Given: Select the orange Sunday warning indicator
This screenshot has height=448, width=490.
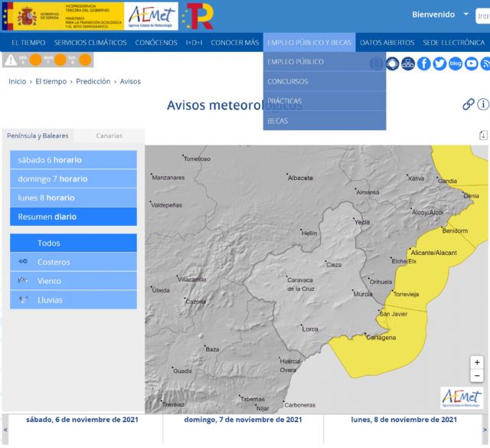Looking at the screenshot, I should (x=60, y=60).
